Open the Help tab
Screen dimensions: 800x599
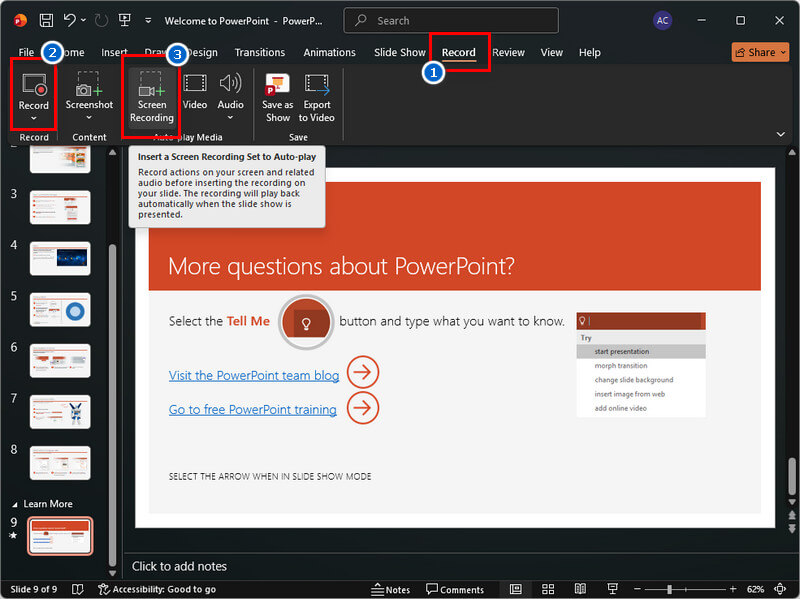pos(589,52)
